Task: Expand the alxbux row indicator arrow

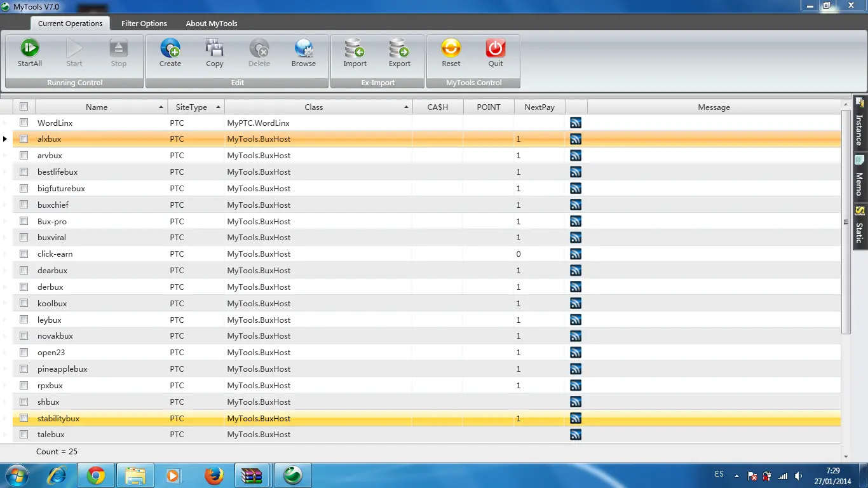Action: pos(5,139)
